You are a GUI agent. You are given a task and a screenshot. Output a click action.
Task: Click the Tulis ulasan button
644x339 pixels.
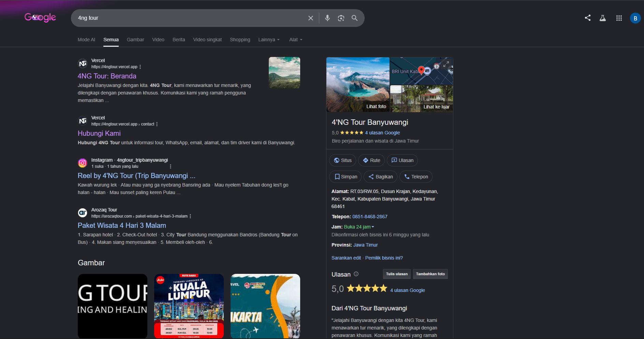point(397,274)
